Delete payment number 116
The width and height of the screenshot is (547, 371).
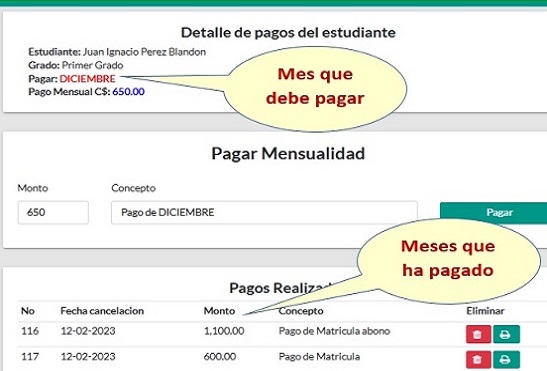(478, 334)
